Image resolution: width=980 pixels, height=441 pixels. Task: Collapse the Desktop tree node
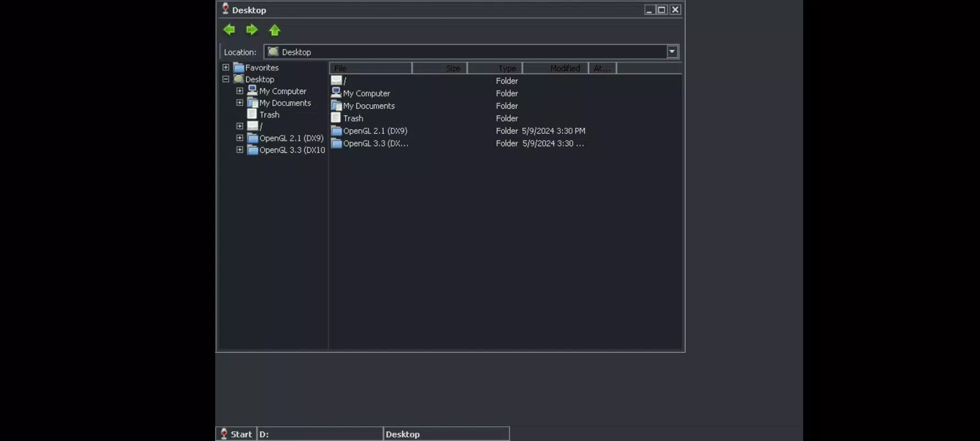click(x=226, y=79)
